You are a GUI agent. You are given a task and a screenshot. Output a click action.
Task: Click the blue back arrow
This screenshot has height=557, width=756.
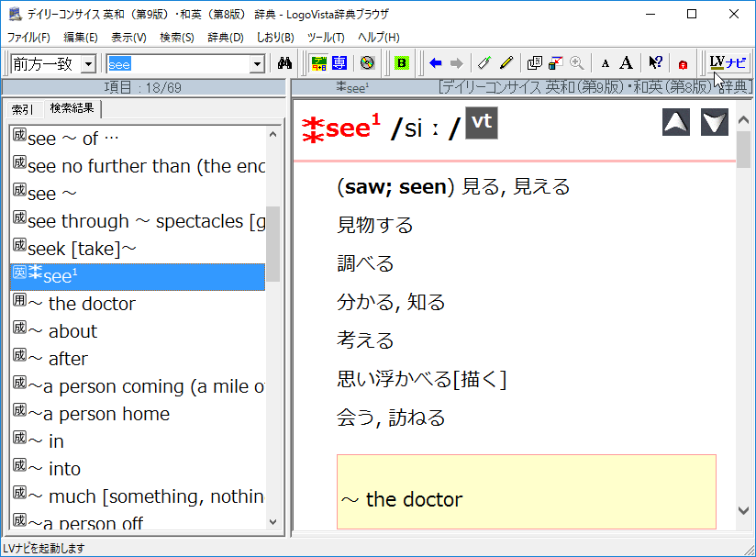[x=436, y=63]
